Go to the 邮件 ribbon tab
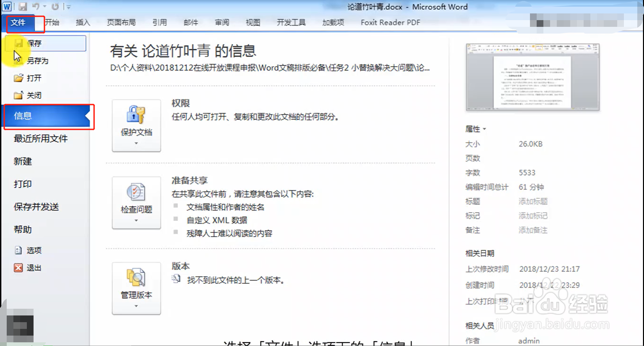Viewport: 644px width, 346px height. [191, 22]
